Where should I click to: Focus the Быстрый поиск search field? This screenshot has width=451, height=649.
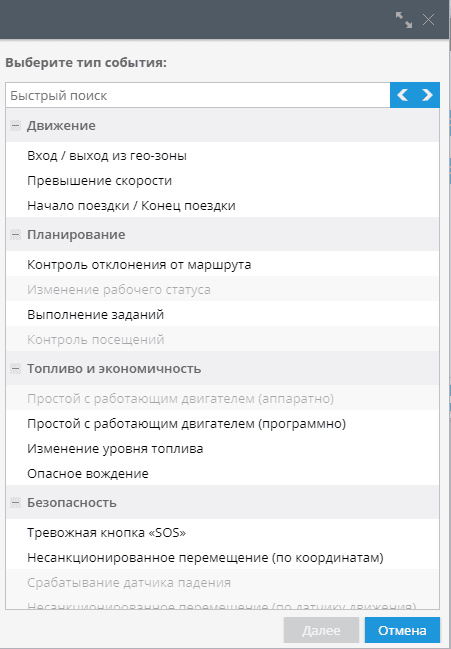pos(198,95)
